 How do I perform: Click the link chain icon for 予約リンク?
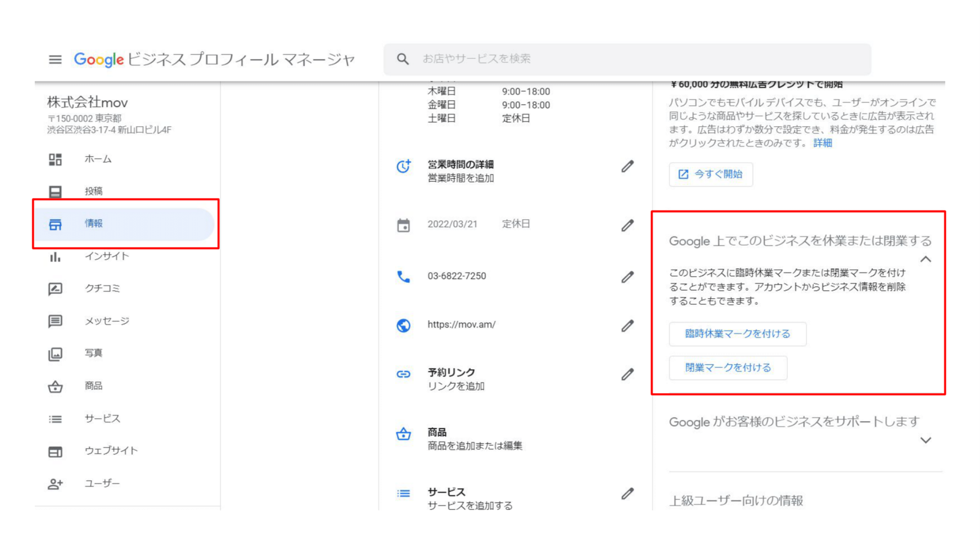coord(403,374)
